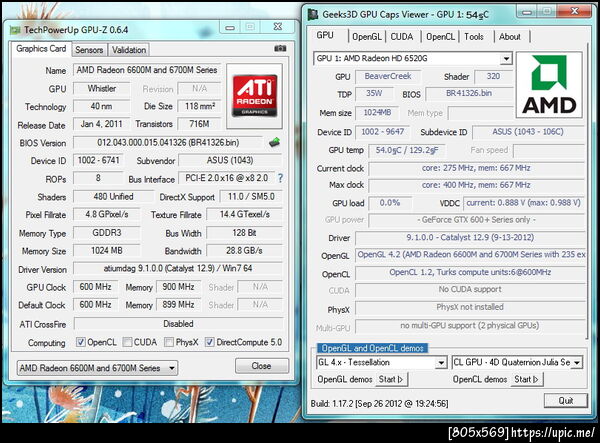Click the Build 1.17.2 text at bottom
This screenshot has height=443, width=600.
point(379,404)
